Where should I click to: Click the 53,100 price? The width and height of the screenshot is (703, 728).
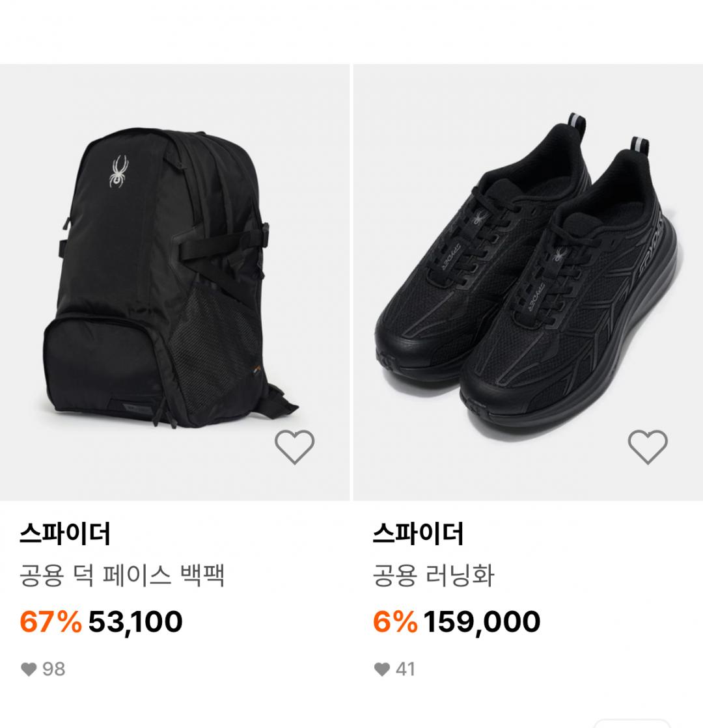point(135,622)
